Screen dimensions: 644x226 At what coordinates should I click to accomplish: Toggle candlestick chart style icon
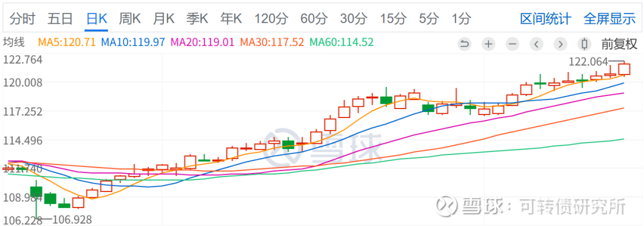click(x=584, y=44)
